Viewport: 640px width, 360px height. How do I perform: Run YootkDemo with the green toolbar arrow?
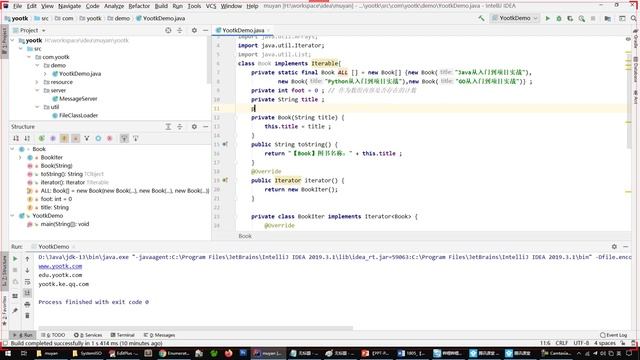pos(548,18)
